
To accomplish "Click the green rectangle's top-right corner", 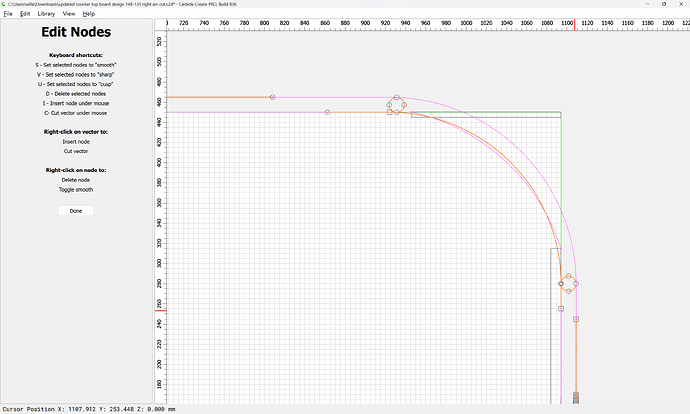I will click(560, 112).
